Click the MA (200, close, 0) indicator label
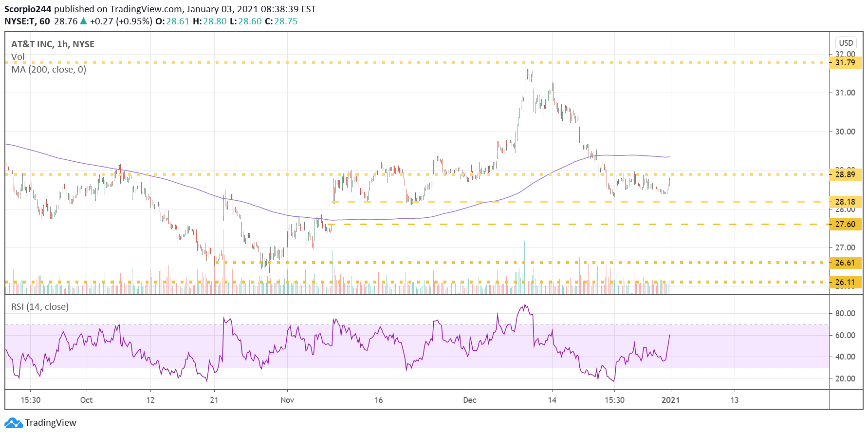The width and height of the screenshot is (868, 436). pos(49,69)
